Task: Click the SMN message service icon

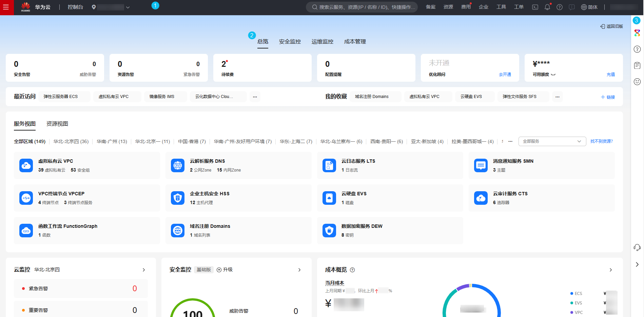Action: pyautogui.click(x=481, y=165)
